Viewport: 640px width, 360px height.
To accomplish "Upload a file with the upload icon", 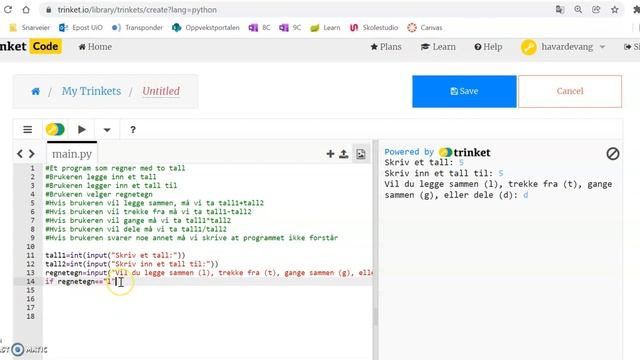I will point(344,154).
